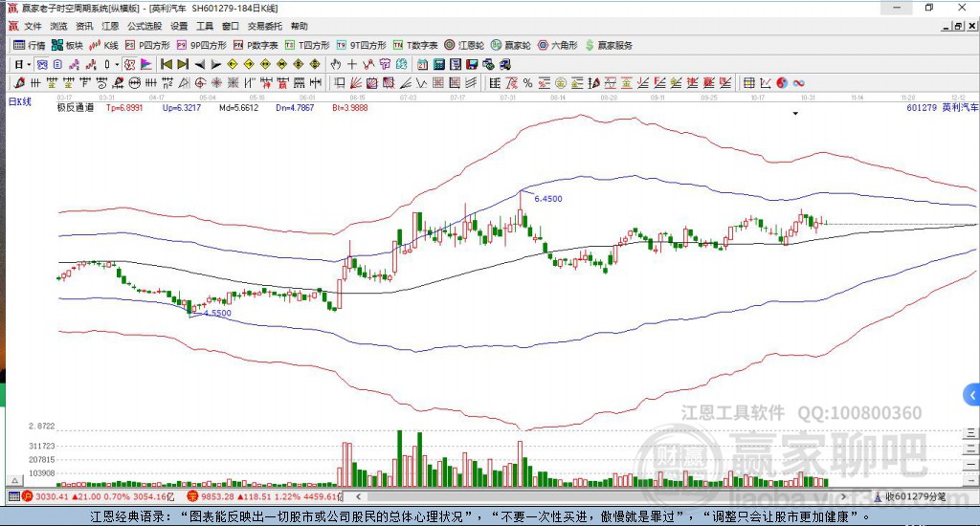
Task: Click the percent sign icon
Action: tap(527, 82)
